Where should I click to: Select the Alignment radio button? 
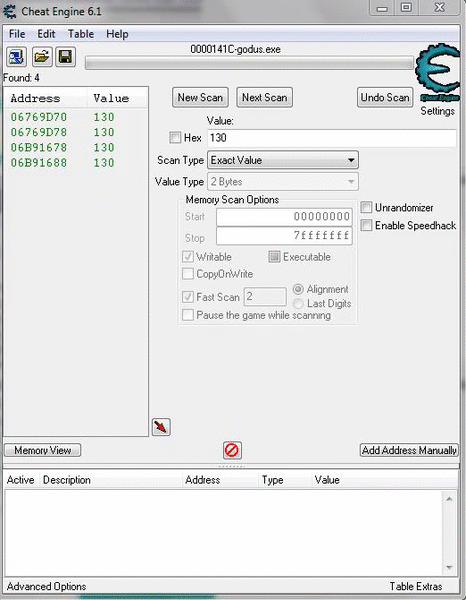pos(298,289)
